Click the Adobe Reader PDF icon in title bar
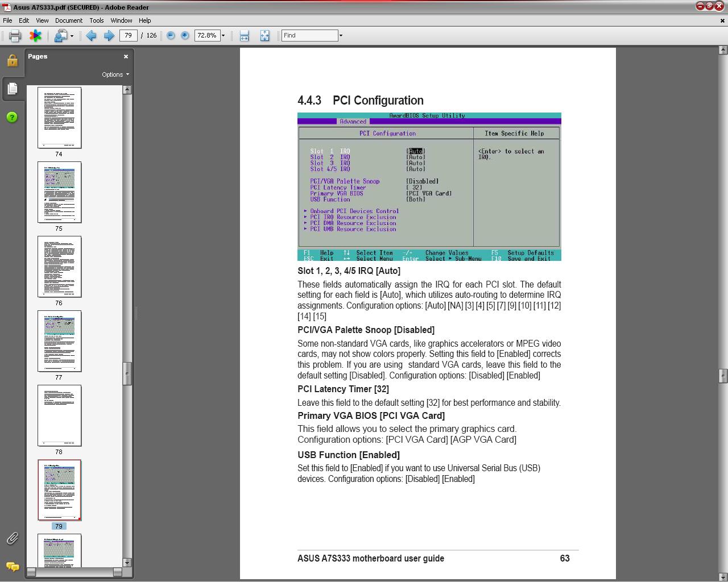Image resolution: width=728 pixels, height=582 pixels. pyautogui.click(x=7, y=7)
